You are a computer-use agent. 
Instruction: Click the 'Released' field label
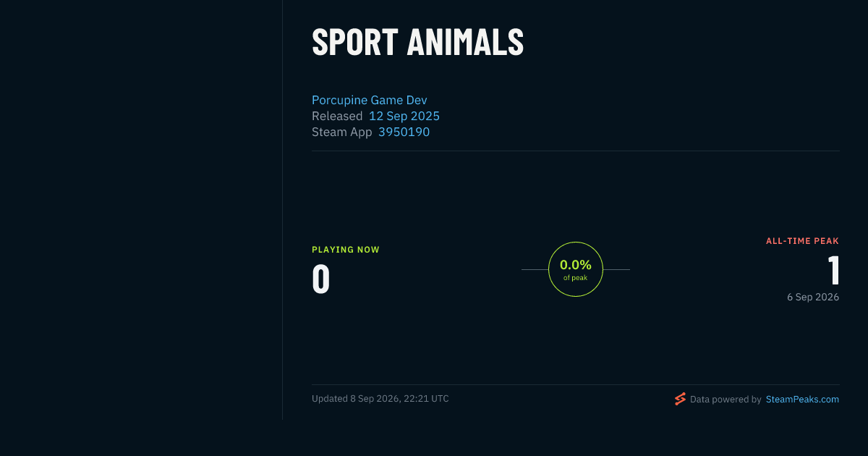click(337, 116)
